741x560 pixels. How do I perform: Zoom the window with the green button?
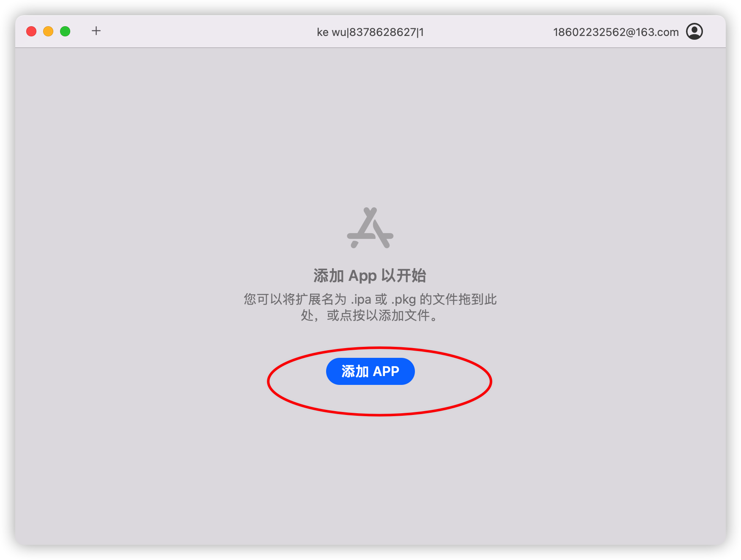[65, 31]
